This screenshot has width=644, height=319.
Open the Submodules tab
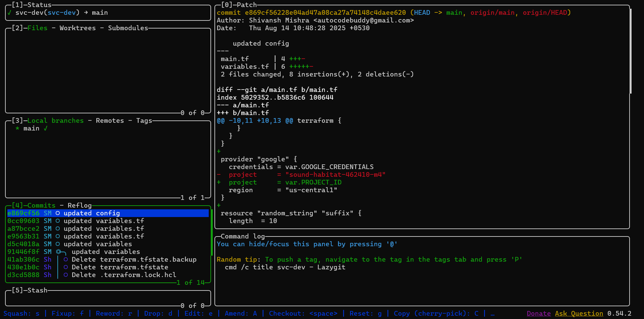pos(128,28)
